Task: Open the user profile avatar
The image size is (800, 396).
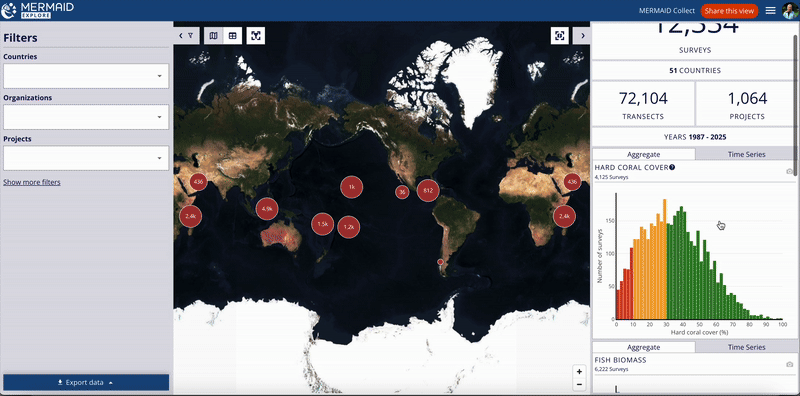Action: (790, 11)
